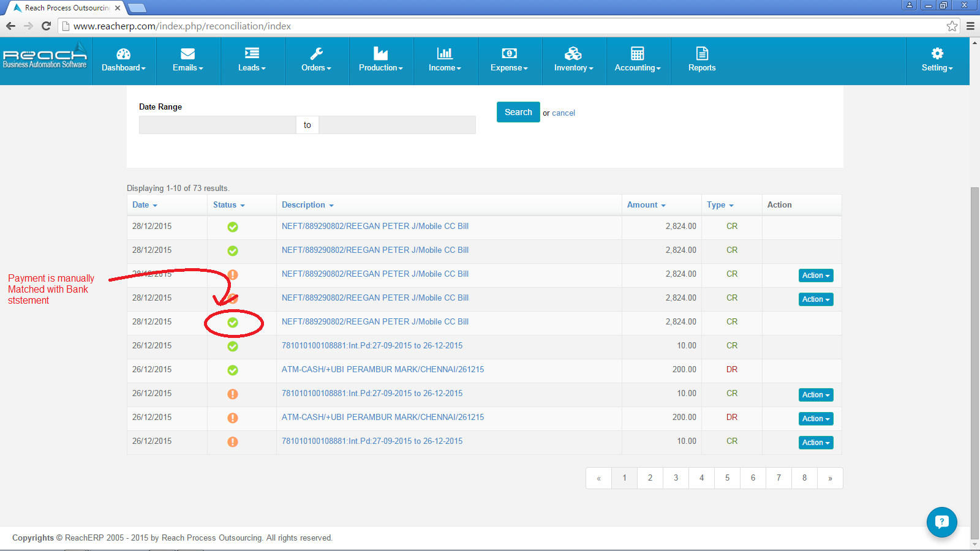The width and height of the screenshot is (980, 551).
Task: Click the Chrome user profile icon
Action: pyautogui.click(x=910, y=5)
